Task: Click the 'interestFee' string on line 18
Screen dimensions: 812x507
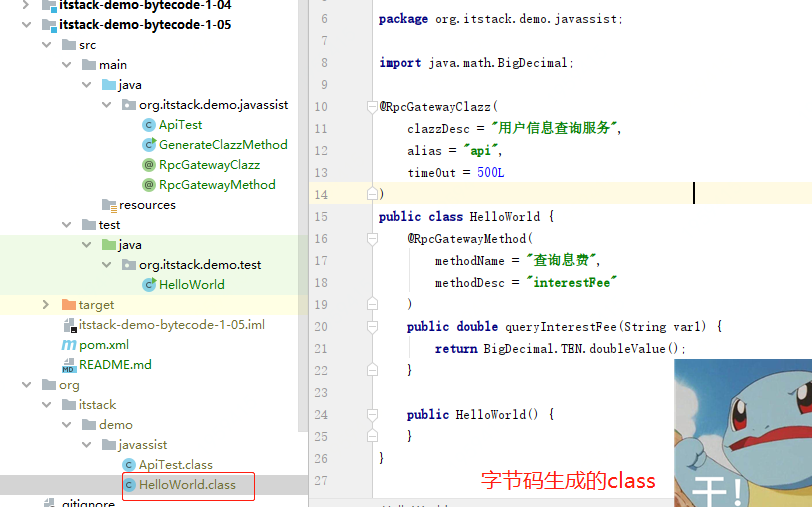Action: point(571,282)
